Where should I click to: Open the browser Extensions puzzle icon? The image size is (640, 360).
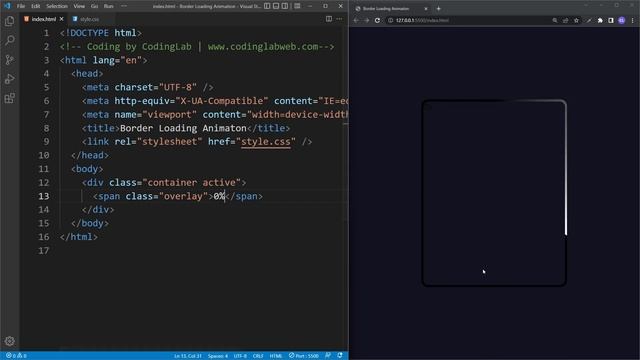pyautogui.click(x=600, y=20)
